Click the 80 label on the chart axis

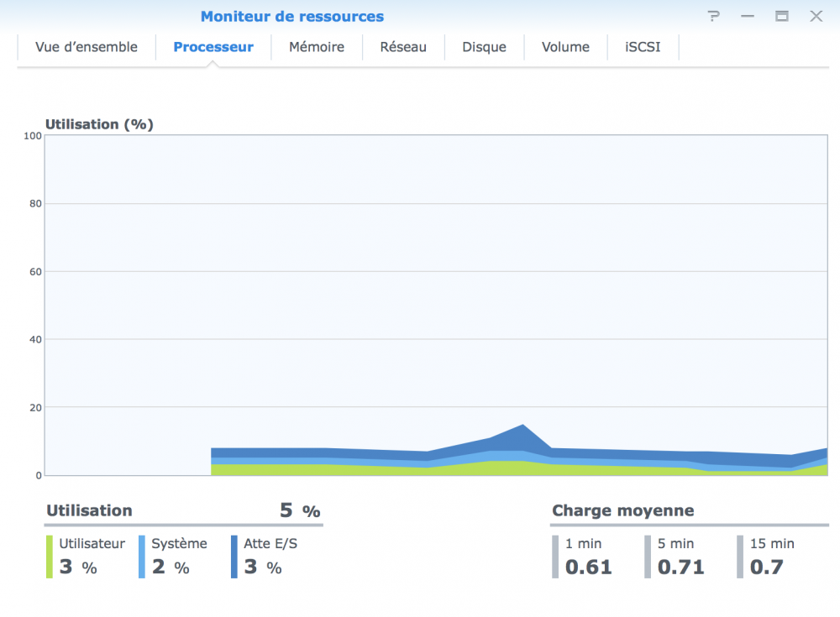(x=35, y=203)
